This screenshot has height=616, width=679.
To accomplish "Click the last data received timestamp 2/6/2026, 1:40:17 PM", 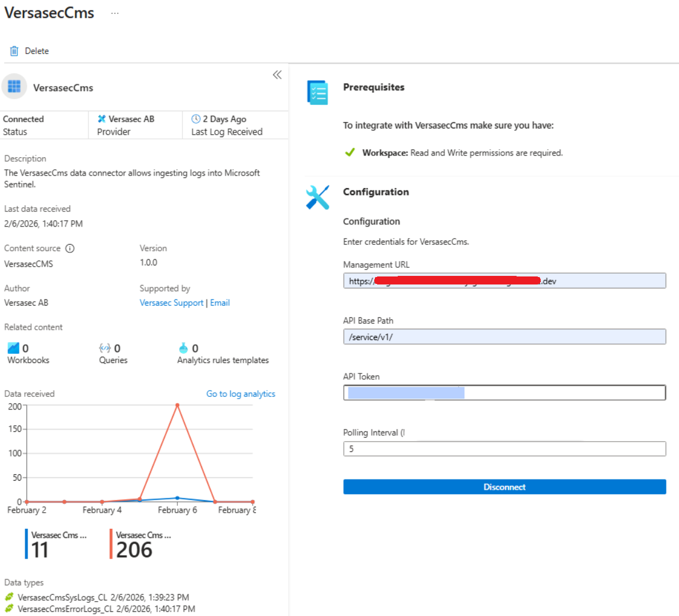I will pyautogui.click(x=43, y=224).
